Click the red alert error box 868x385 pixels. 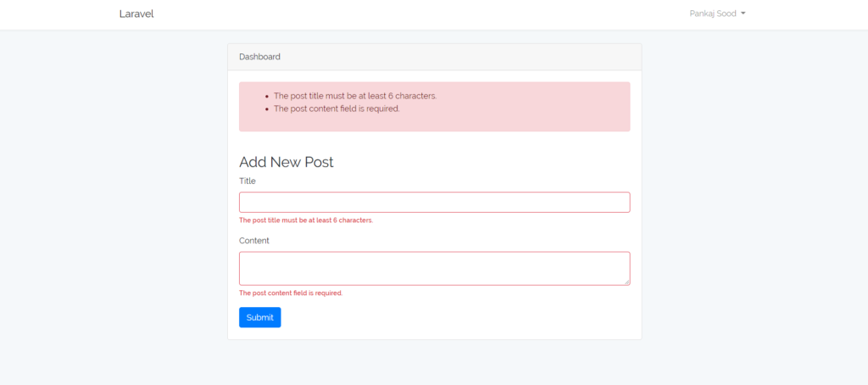(435, 107)
